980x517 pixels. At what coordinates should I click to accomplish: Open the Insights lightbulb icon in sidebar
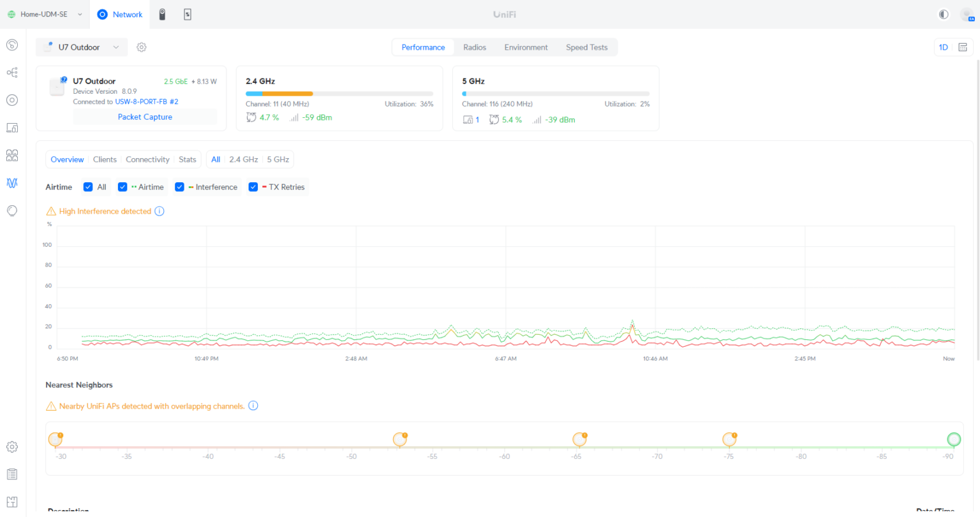11,210
